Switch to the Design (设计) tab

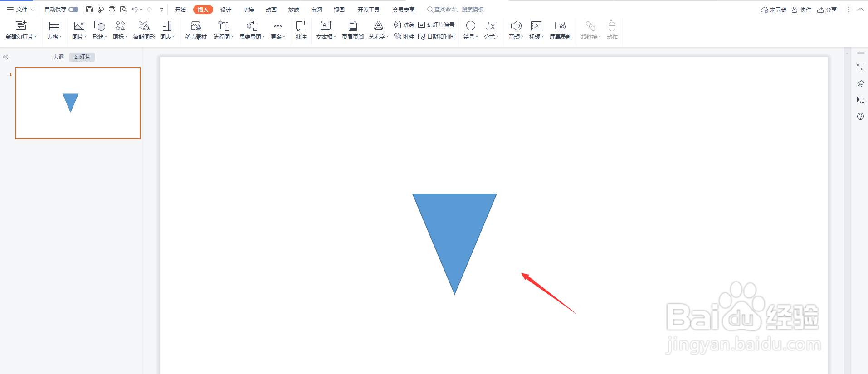(225, 10)
